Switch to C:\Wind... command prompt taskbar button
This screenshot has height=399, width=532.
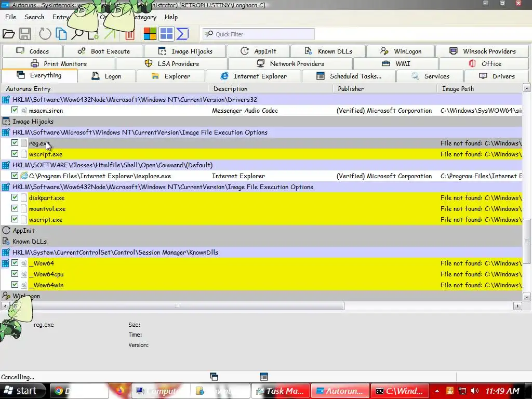tap(400, 391)
